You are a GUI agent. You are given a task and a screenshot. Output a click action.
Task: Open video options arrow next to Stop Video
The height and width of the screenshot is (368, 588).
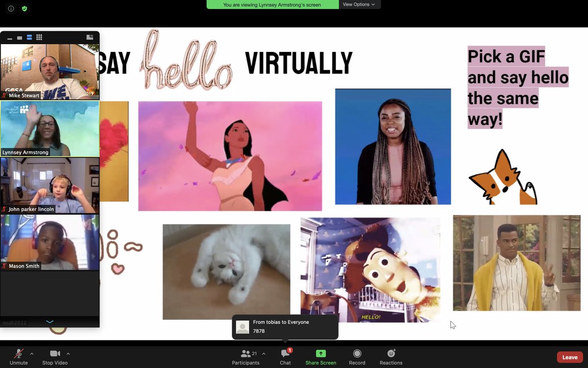click(x=68, y=353)
